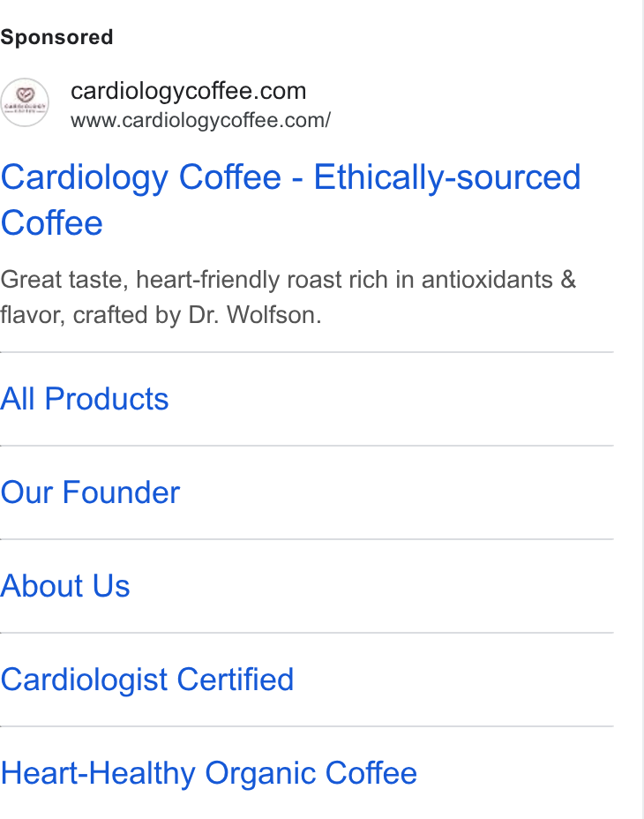Click the word 'Certified' in sitelink

click(x=235, y=680)
